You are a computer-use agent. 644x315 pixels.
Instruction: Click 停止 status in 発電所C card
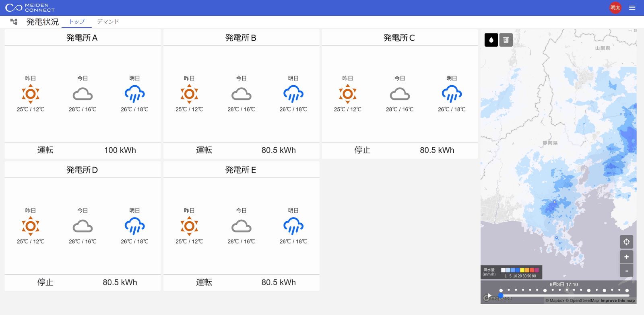(x=362, y=150)
